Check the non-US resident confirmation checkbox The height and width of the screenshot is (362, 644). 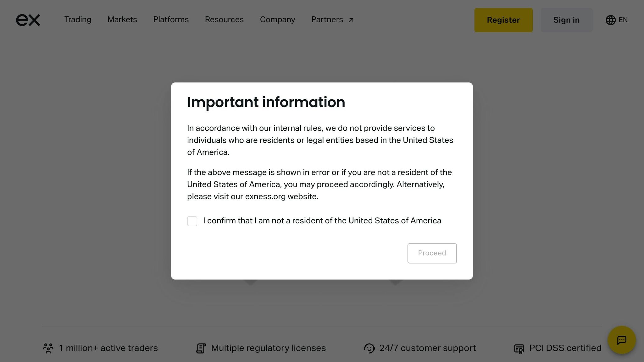click(x=192, y=221)
